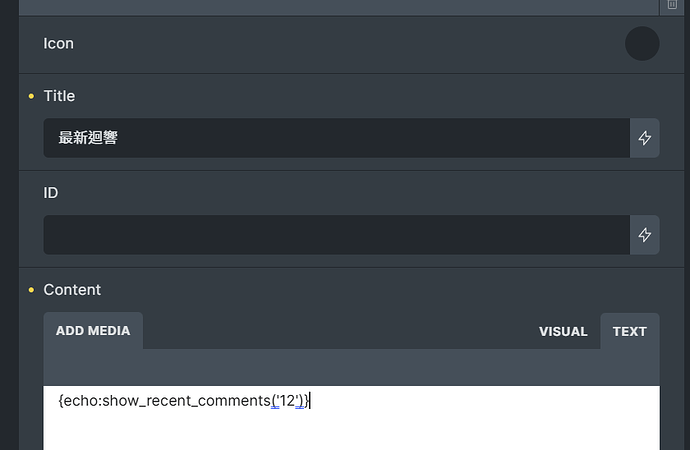
Task: Switch the editor to the Text tab
Action: 630,331
